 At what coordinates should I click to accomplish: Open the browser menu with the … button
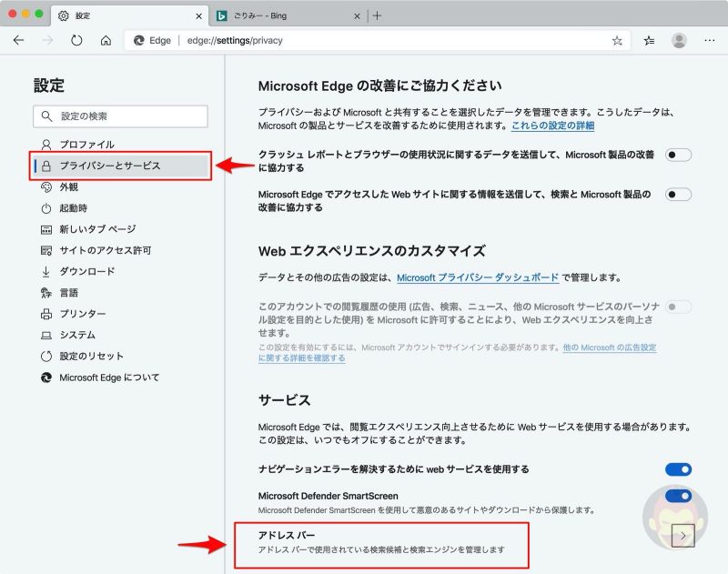(x=710, y=40)
